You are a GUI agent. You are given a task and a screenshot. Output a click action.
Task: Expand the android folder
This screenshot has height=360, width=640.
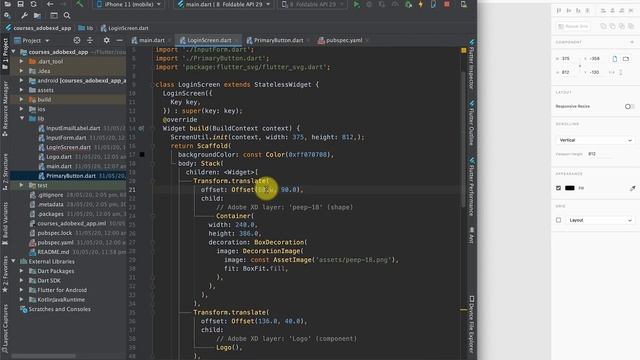(22, 80)
